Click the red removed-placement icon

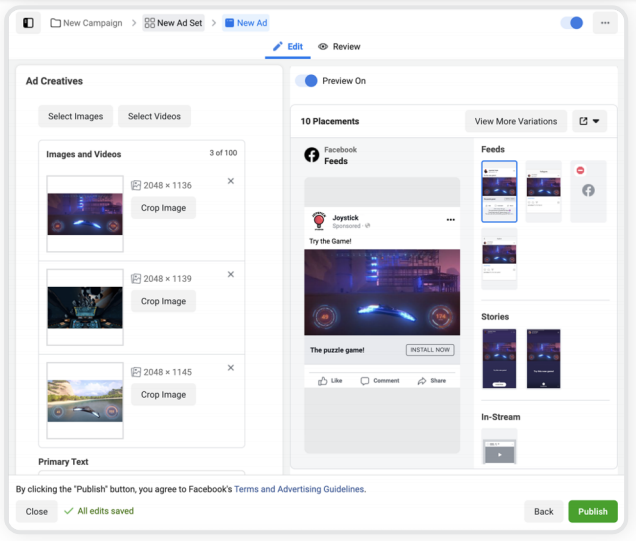coord(580,170)
